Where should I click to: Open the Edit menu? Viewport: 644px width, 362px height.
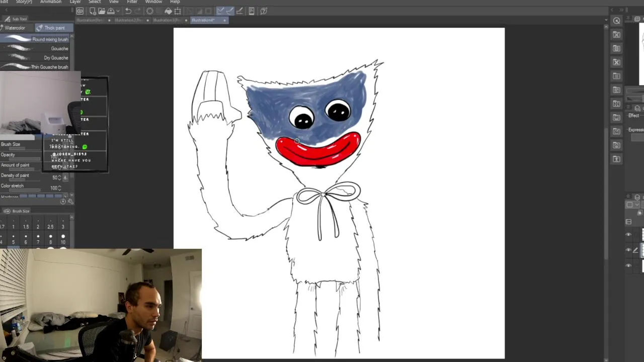coord(4,2)
